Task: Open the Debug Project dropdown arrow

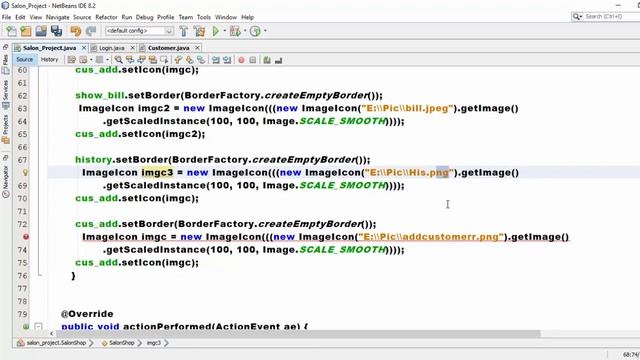Action: click(x=245, y=31)
